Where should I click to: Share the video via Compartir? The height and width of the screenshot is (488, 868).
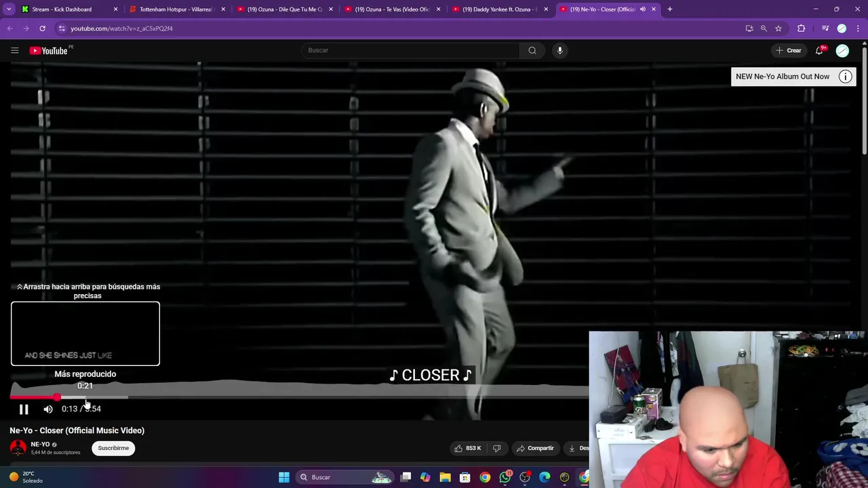click(535, 448)
